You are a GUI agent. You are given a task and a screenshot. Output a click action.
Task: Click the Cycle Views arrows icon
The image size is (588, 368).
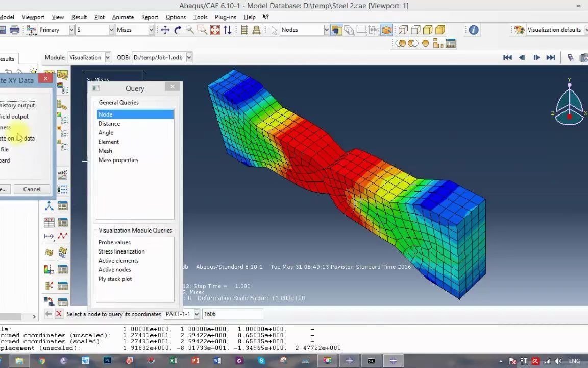pos(227,30)
